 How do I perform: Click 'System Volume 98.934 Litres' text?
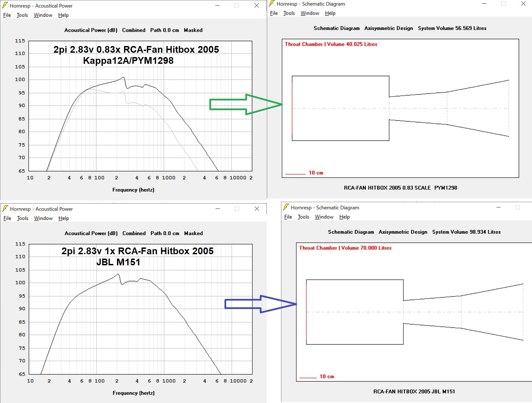pyautogui.click(x=466, y=232)
